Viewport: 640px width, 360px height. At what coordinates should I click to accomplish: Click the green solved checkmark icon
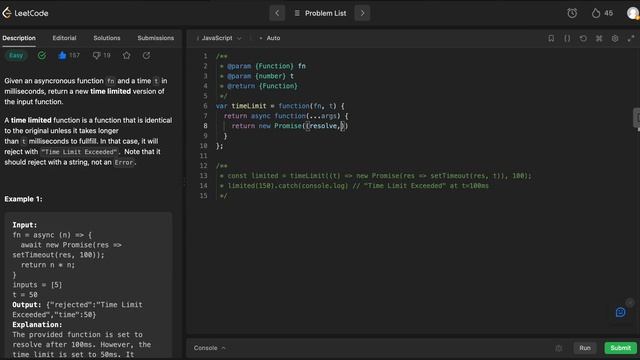(42, 56)
